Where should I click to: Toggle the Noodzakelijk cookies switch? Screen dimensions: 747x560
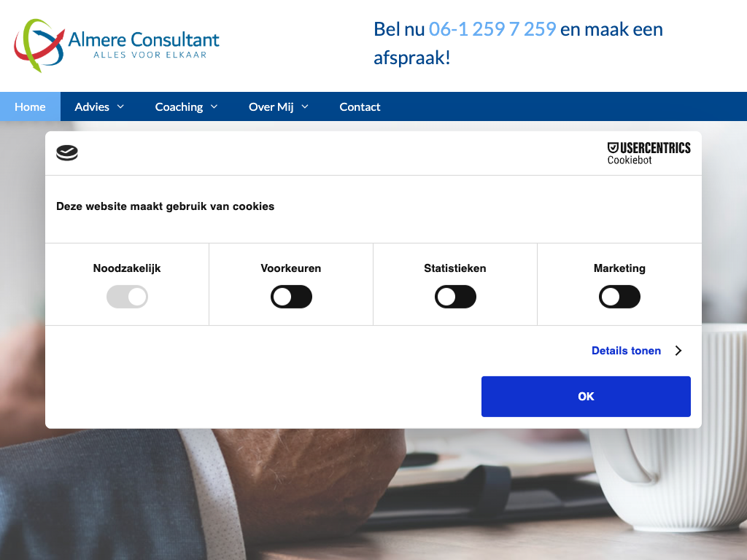coord(127,297)
